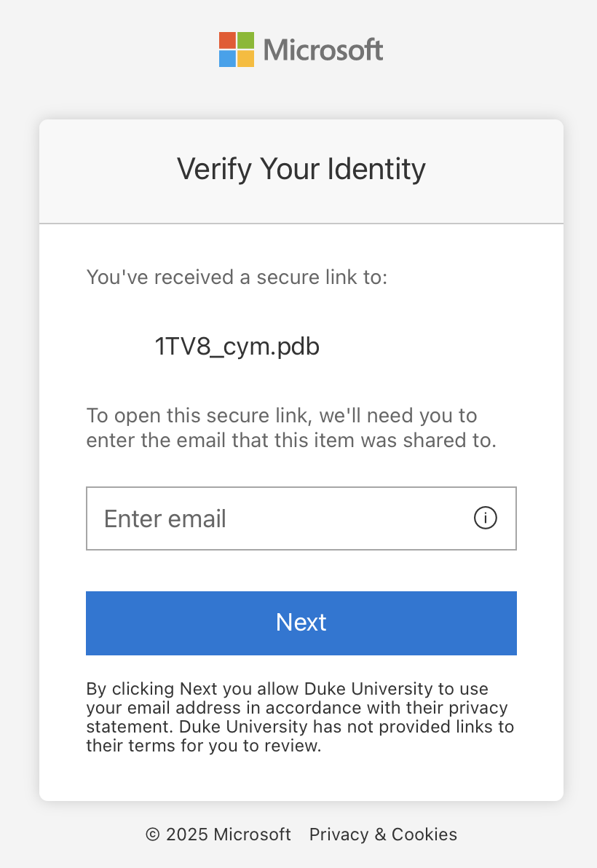Click "To open this secure link" instruction line

[282, 416]
